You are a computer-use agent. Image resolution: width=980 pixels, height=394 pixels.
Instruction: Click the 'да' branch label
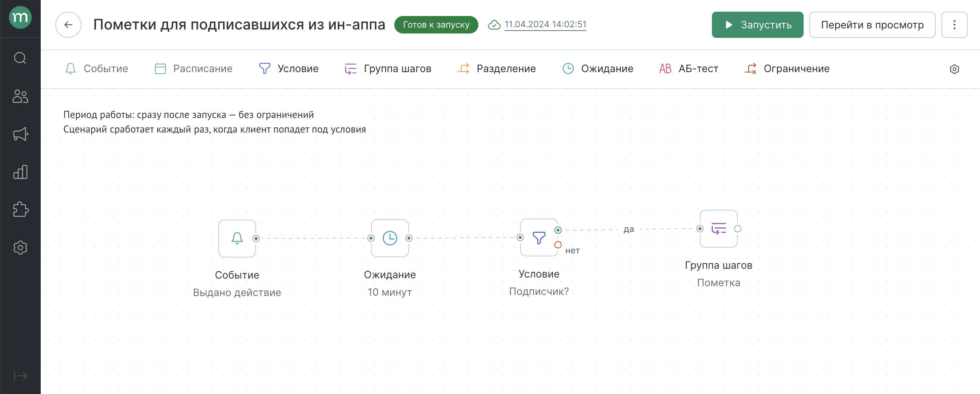click(629, 229)
